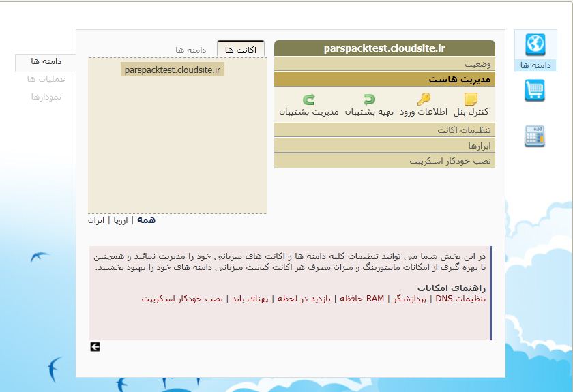Select the عملیات ها menu item
Viewport: 573px width, 392px height.
coord(46,79)
